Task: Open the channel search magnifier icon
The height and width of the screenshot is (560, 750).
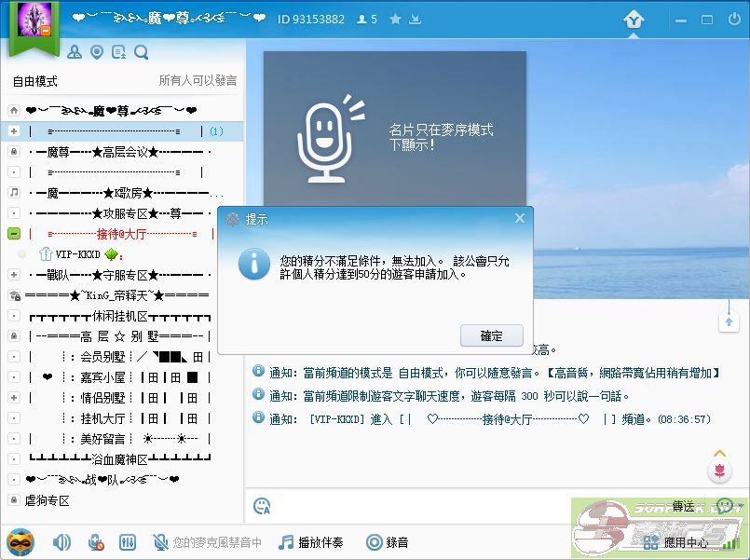Action: click(x=142, y=52)
